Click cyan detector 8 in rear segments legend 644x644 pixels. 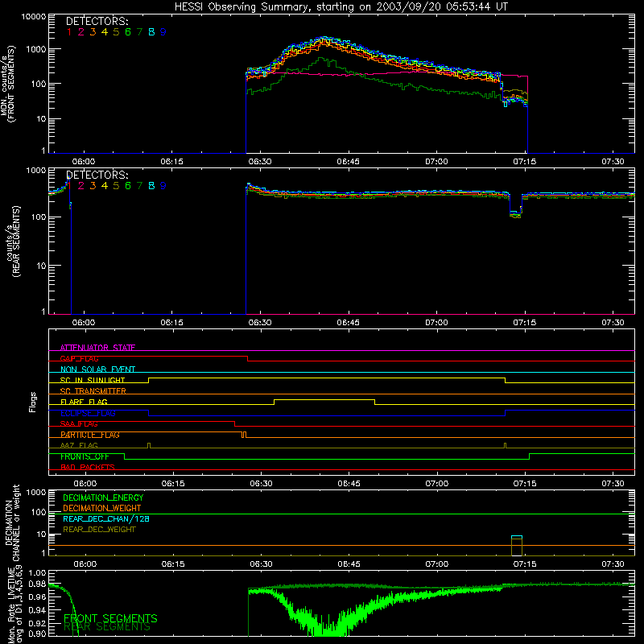(151, 186)
